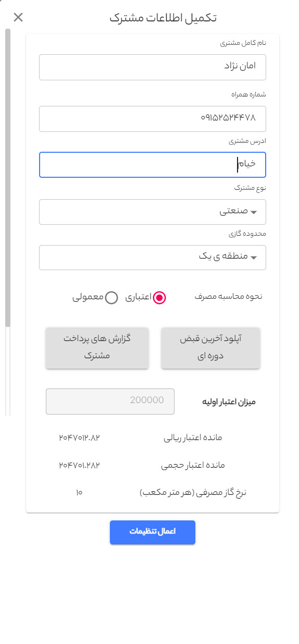Apply settings with اعمال تنظیمات button
This screenshot has width=299, height=644.
pos(153,532)
